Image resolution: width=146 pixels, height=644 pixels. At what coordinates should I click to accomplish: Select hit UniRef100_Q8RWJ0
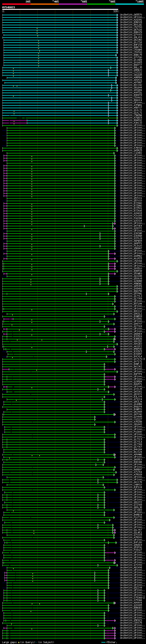(x=131, y=70)
